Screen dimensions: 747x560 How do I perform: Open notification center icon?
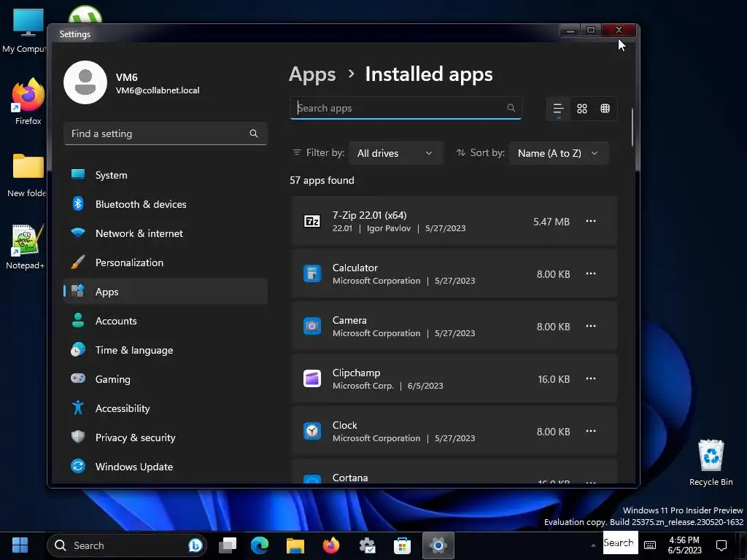pos(721,545)
